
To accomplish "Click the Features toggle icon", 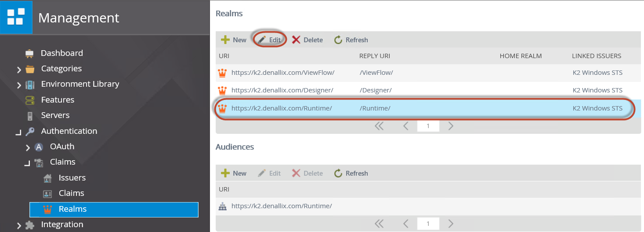I will tap(30, 100).
